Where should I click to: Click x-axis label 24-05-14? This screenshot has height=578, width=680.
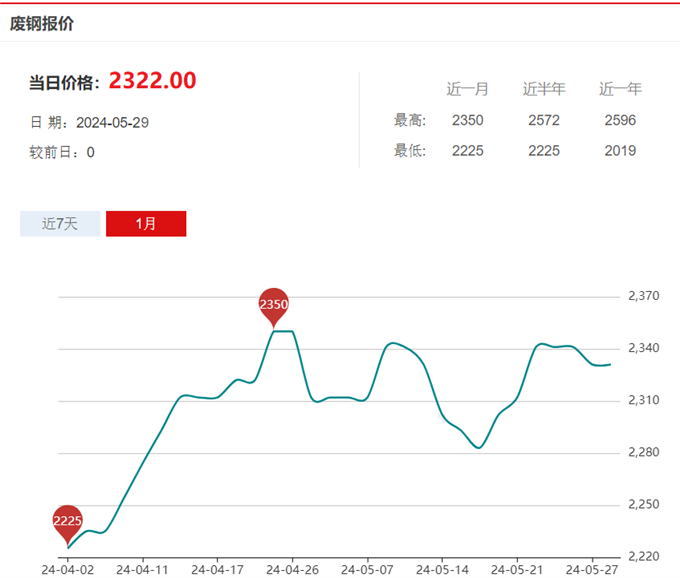(442, 570)
